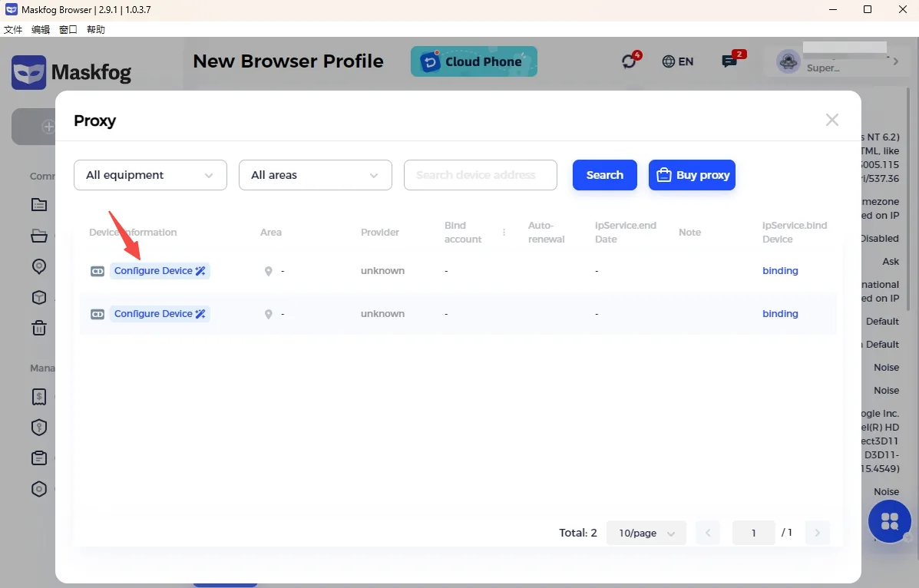919x588 pixels.
Task: Go to the next page arrow
Action: click(x=817, y=533)
